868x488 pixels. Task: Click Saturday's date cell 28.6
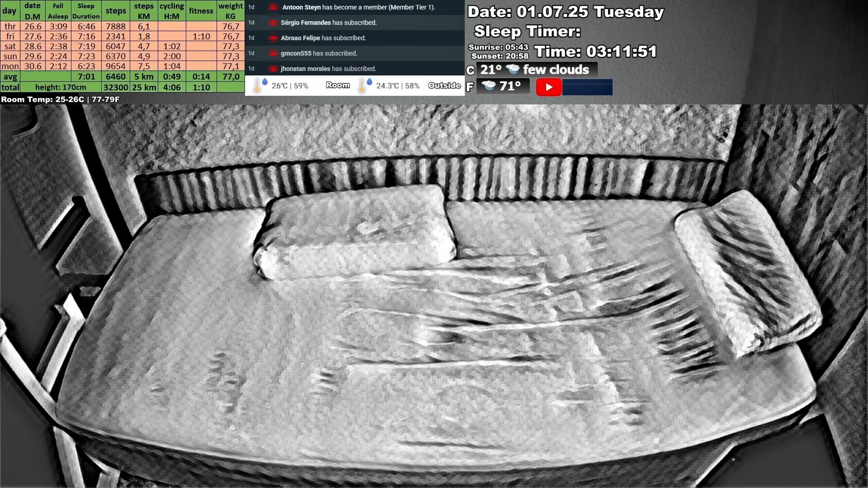(33, 46)
